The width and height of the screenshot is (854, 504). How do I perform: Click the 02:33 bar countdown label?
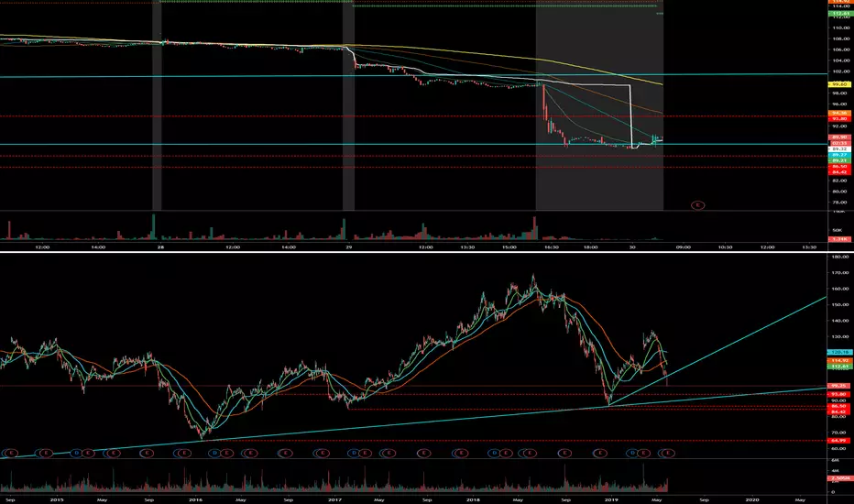point(838,143)
